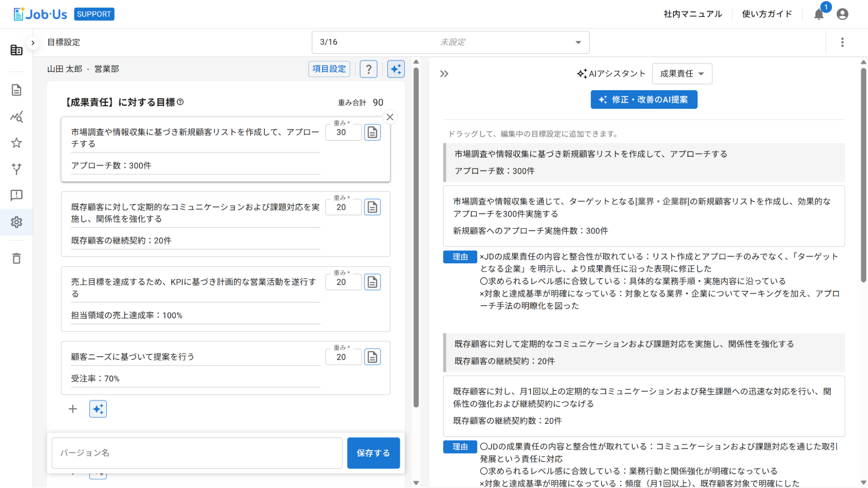Click the notification bell icon
The height and width of the screenshot is (488, 868).
point(818,14)
